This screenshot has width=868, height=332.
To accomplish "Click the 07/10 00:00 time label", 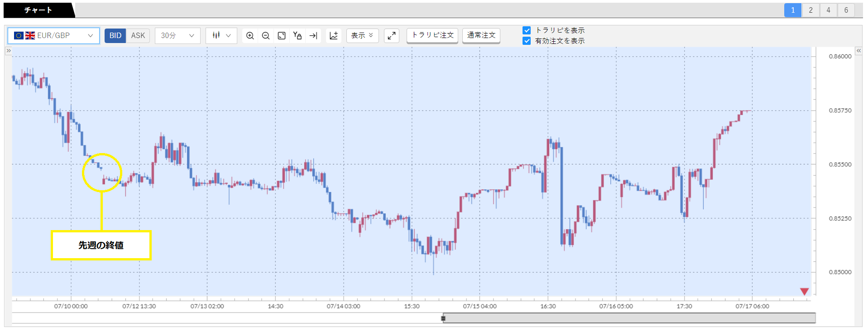I will [x=71, y=306].
